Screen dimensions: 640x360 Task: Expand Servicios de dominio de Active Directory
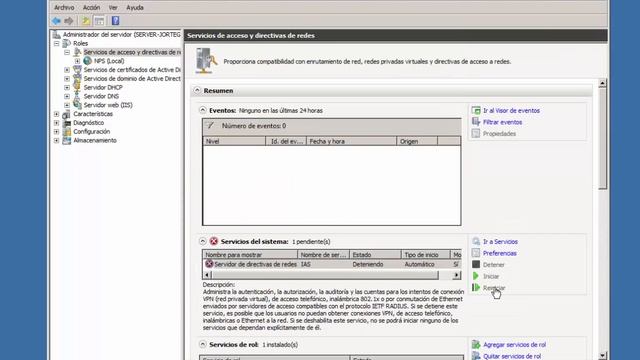point(67,78)
